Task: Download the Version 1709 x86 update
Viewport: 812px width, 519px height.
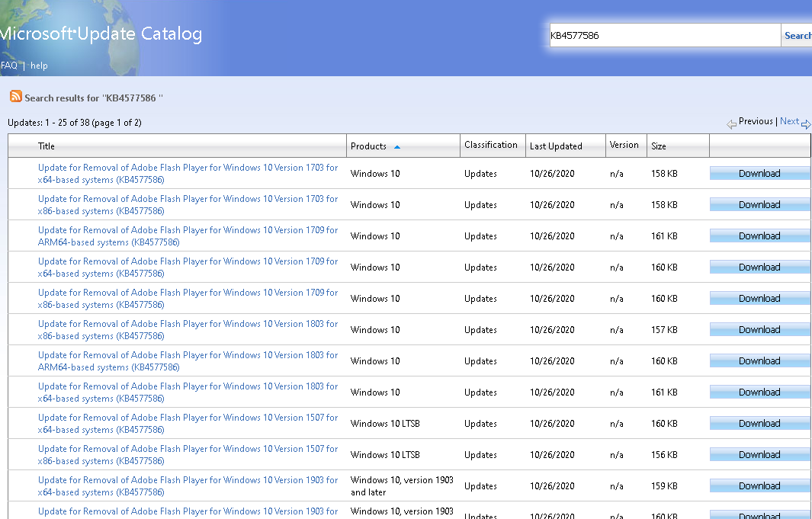Action: coord(759,299)
